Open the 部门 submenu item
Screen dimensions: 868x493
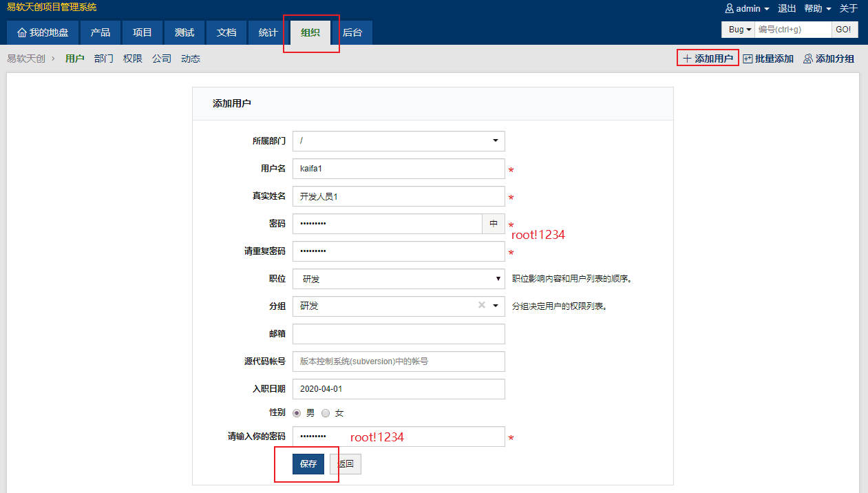(104, 59)
